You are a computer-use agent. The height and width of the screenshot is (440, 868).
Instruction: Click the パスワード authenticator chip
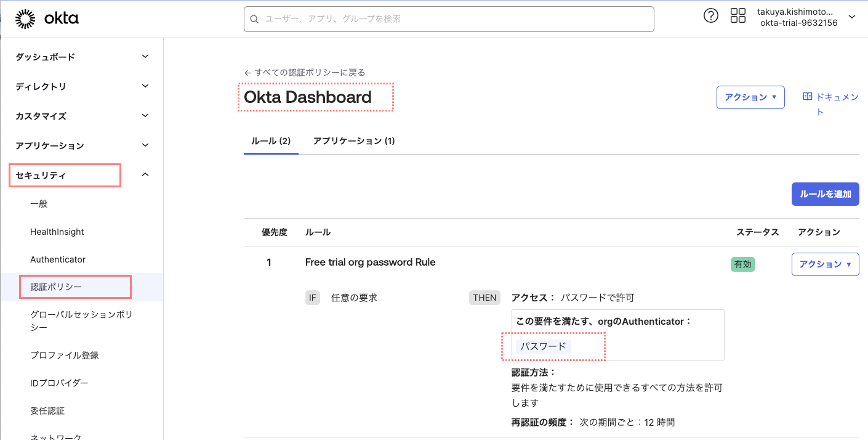coord(543,346)
